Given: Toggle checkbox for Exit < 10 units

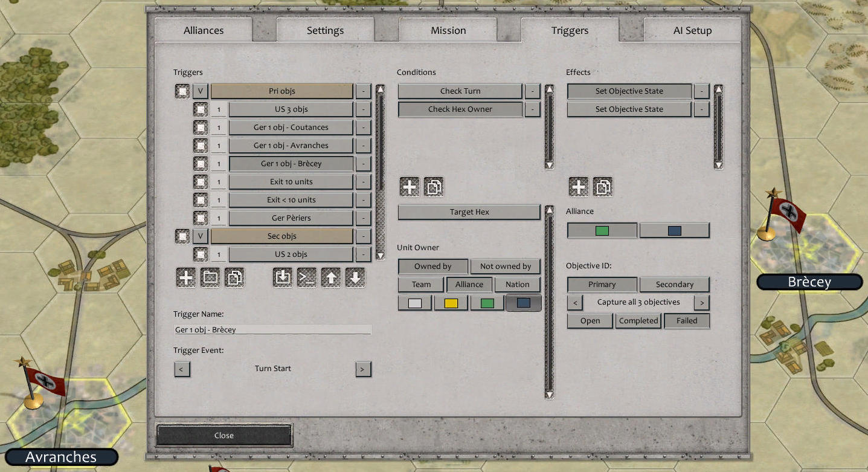Looking at the screenshot, I should click(x=201, y=200).
